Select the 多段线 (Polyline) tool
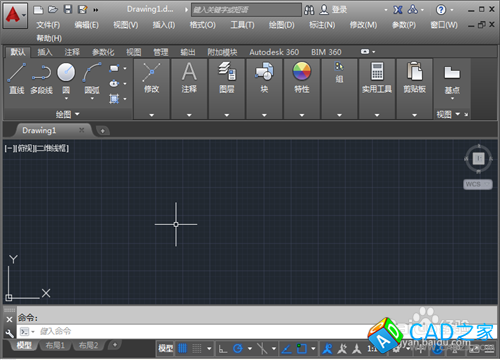This screenshot has height=360, width=500. point(41,78)
